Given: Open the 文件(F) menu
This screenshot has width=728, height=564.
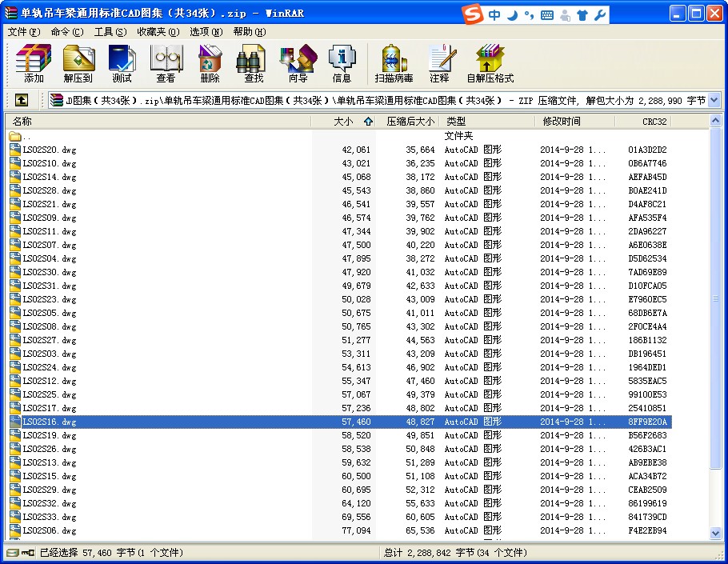Looking at the screenshot, I should tap(23, 32).
